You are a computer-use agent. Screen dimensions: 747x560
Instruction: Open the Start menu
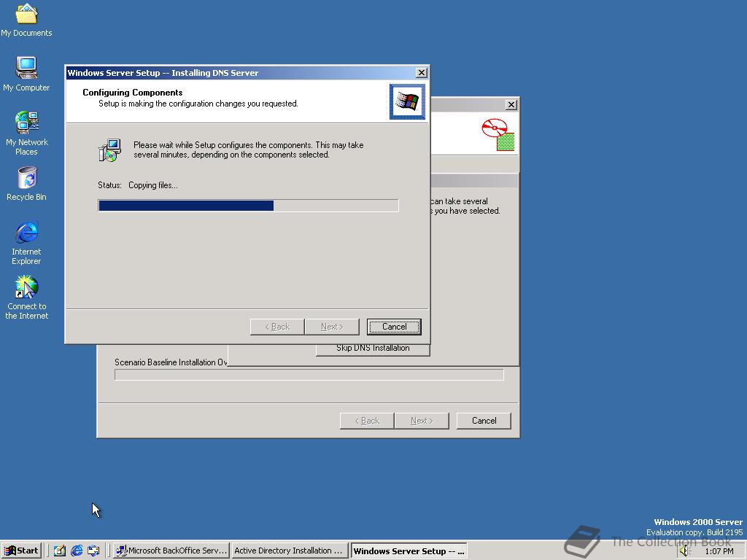pos(21,551)
